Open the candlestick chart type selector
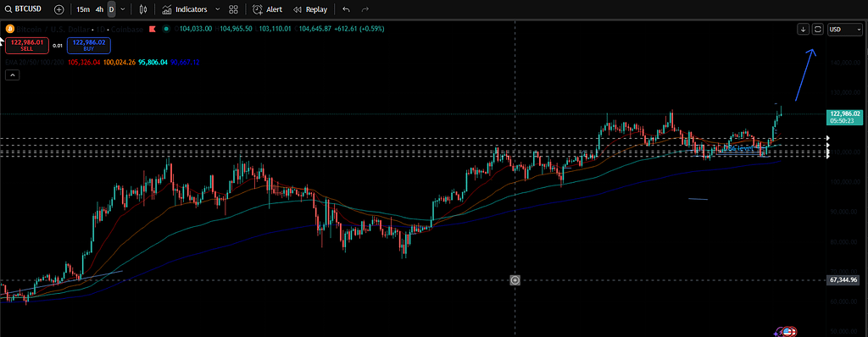The image size is (868, 337). click(x=143, y=9)
